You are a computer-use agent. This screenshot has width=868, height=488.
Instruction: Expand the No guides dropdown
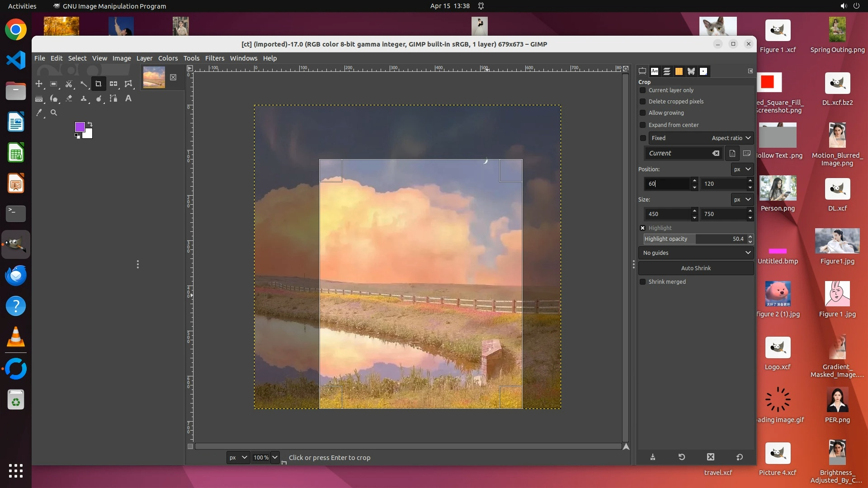pyautogui.click(x=696, y=253)
